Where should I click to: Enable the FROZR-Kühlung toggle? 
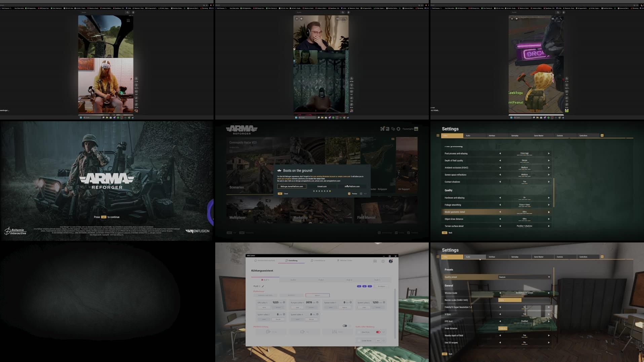tap(345, 326)
